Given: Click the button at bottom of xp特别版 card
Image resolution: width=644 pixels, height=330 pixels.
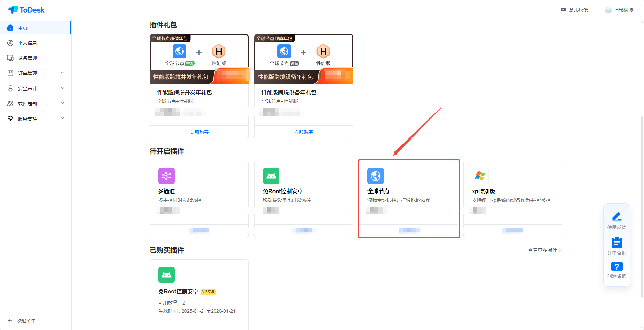Looking at the screenshot, I should coord(513,231).
